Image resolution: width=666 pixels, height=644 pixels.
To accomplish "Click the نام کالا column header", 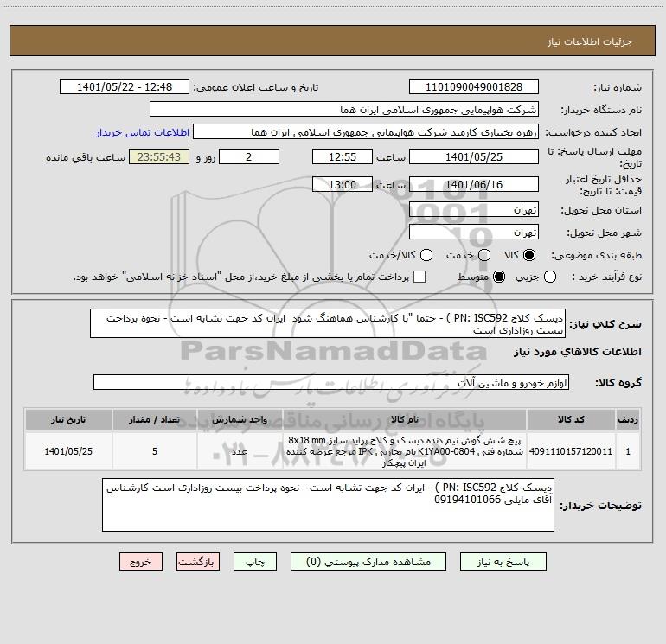I will click(x=405, y=419).
